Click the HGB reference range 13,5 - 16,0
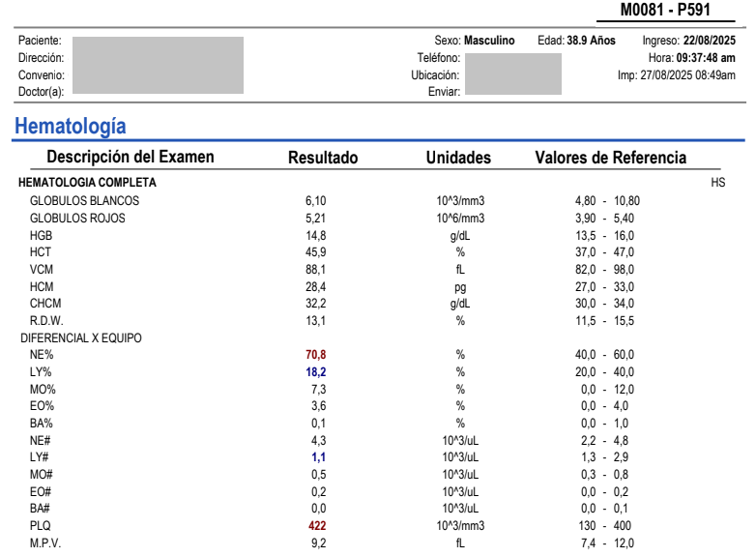 [606, 235]
